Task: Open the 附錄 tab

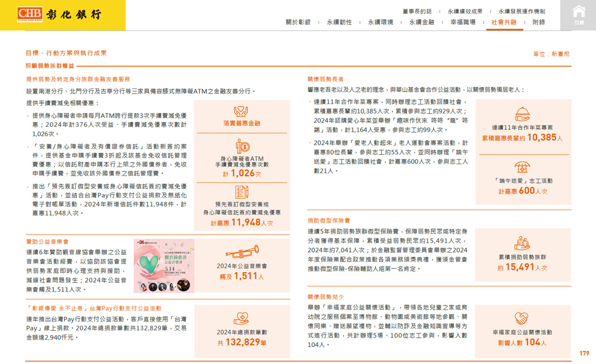Action: tap(539, 22)
